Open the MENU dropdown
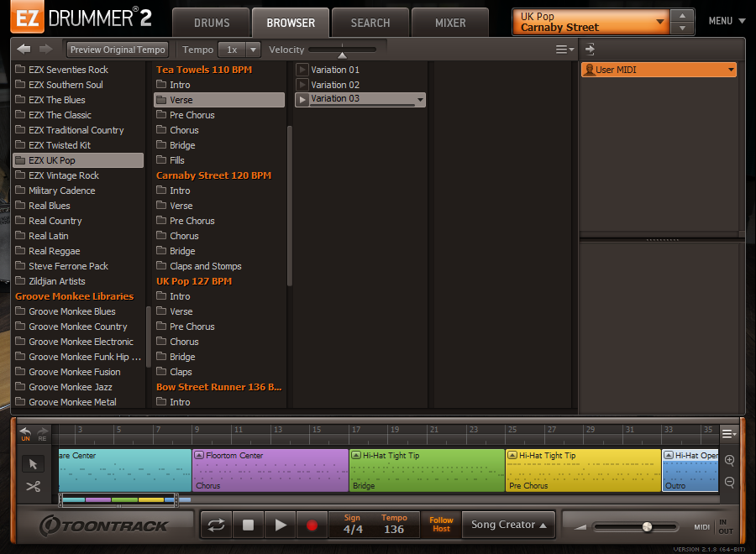Screen dimensions: 756x554 pos(727,21)
